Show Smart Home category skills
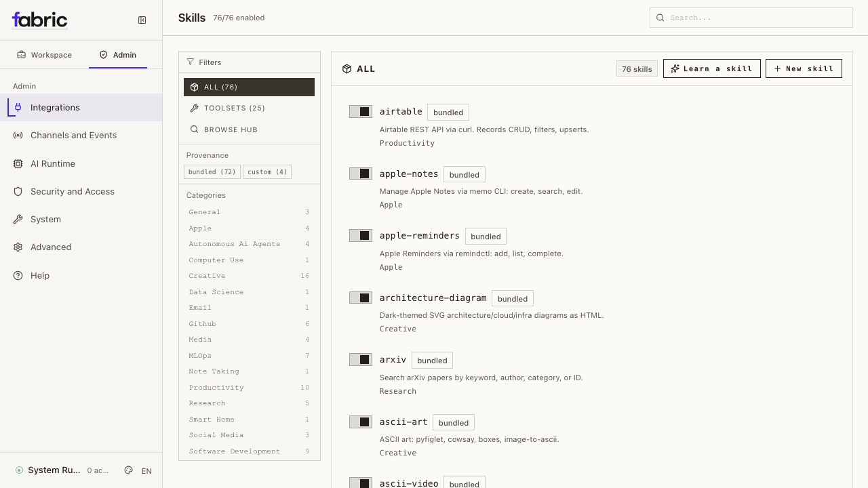This screenshot has height=488, width=868. (x=249, y=420)
